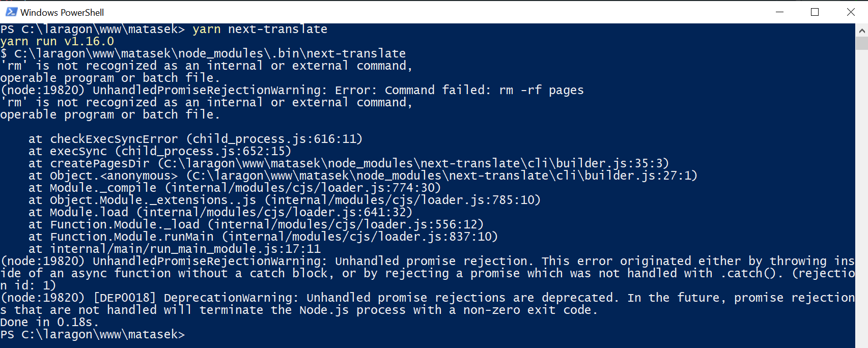This screenshot has width=868, height=348.
Task: Click the 'checkExecSyncError' stack trace line
Action: click(x=195, y=139)
